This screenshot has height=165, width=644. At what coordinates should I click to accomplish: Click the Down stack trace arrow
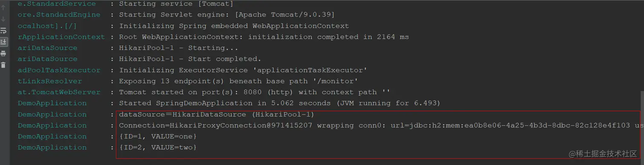pos(3,19)
